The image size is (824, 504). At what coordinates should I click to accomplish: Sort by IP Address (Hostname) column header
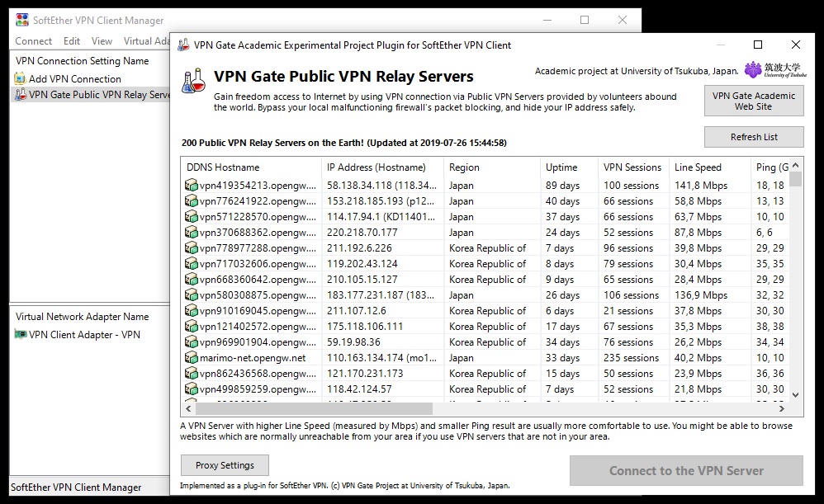coord(382,167)
